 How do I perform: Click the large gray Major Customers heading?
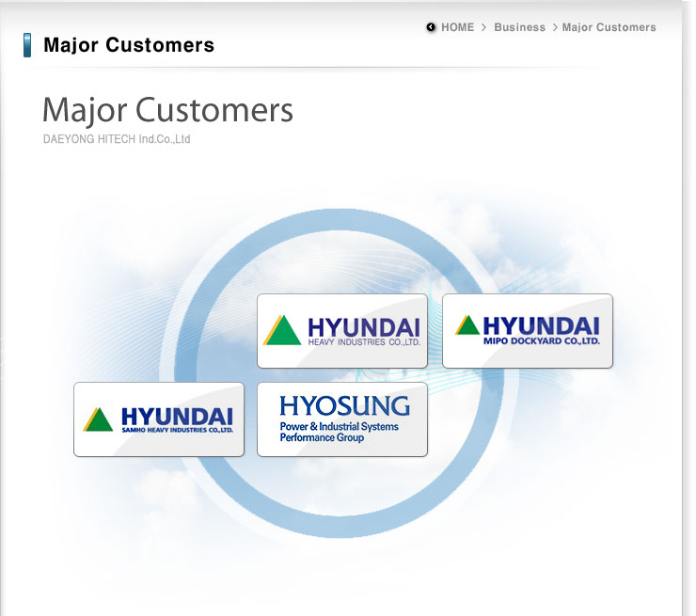167,110
